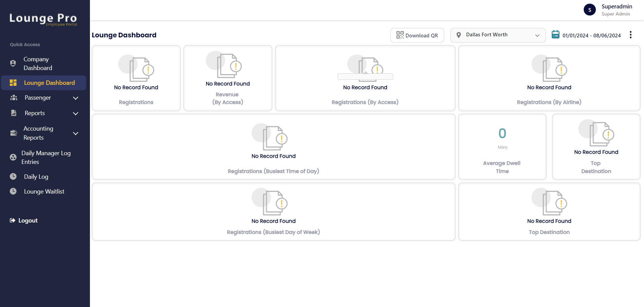The width and height of the screenshot is (644, 307).
Task: Click Revenue (By Access) card label
Action: 227,98
